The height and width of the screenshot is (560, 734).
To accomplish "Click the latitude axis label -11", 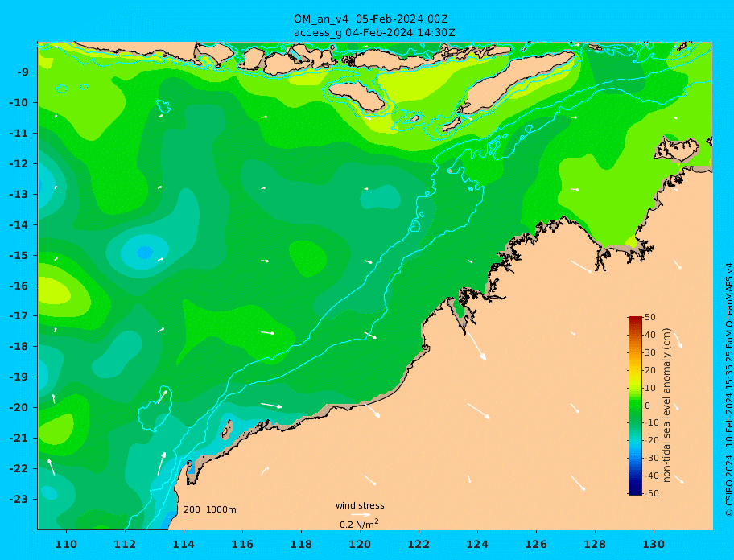I will point(20,134).
